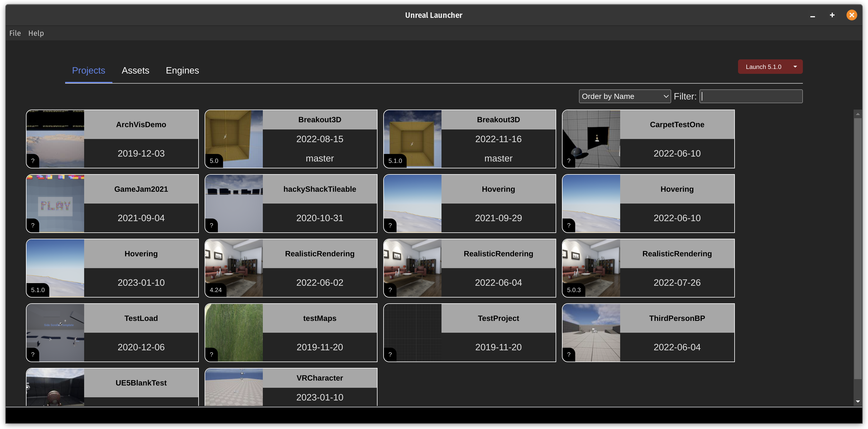Minimize the Unreal Launcher window
The width and height of the screenshot is (868, 429).
coord(812,16)
